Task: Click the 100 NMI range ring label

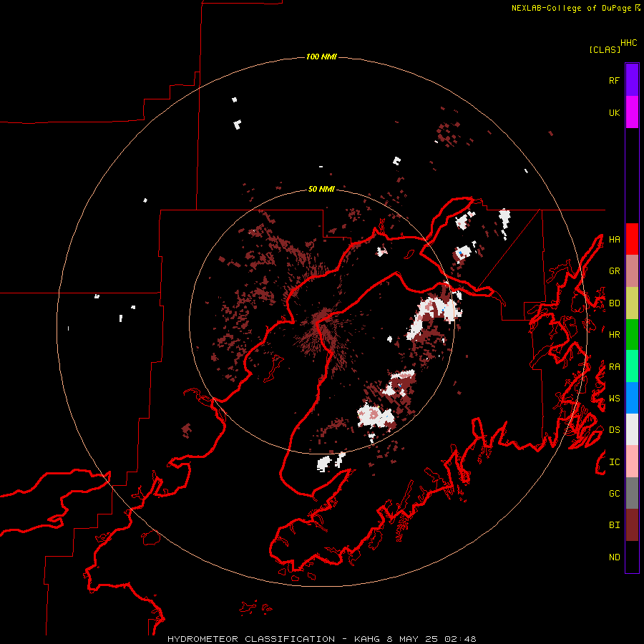Action: coord(321,57)
